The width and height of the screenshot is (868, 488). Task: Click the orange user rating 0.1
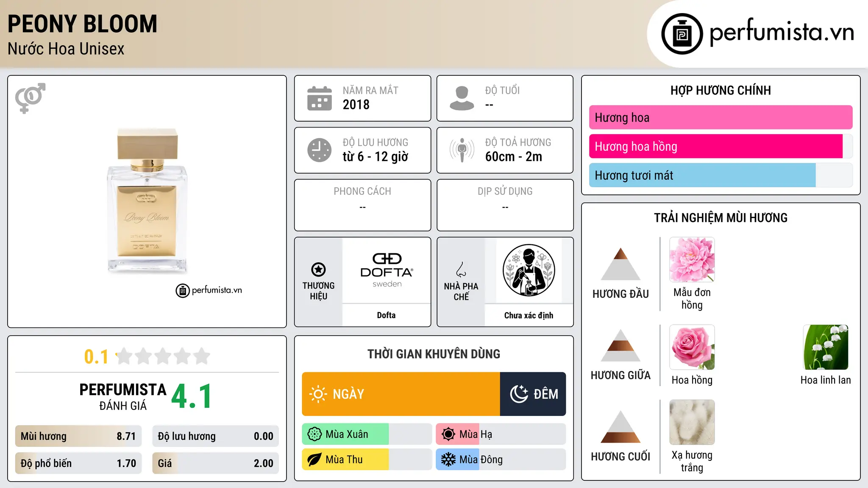[x=96, y=357]
